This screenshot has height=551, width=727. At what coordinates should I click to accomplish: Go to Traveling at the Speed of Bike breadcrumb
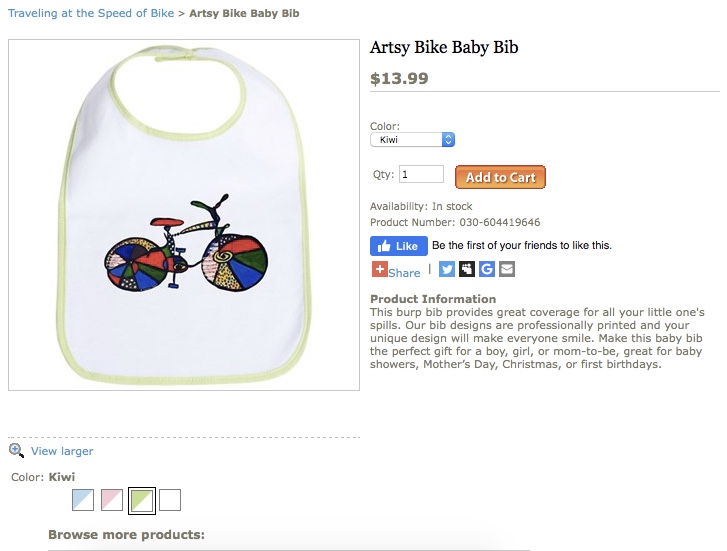coord(91,13)
